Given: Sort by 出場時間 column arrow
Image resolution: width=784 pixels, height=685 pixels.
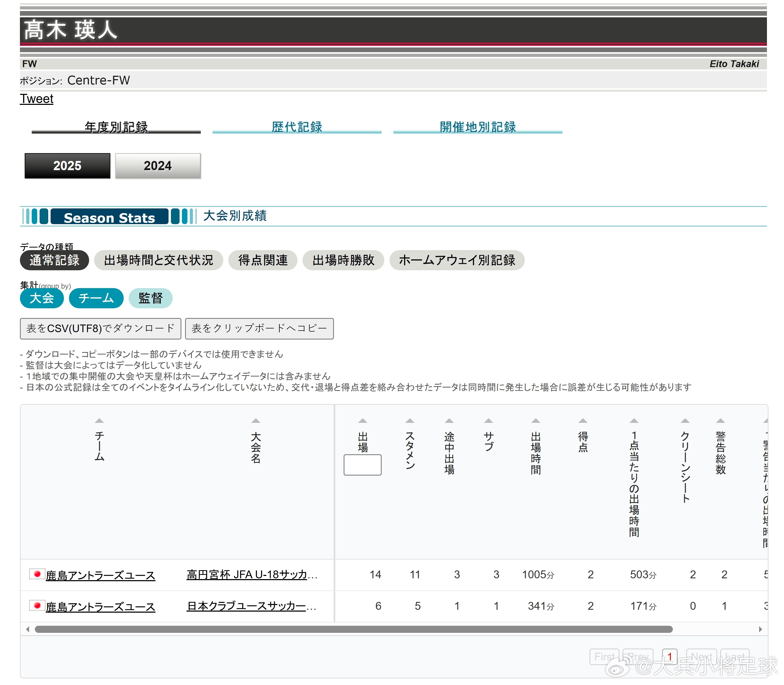Looking at the screenshot, I should point(536,420).
